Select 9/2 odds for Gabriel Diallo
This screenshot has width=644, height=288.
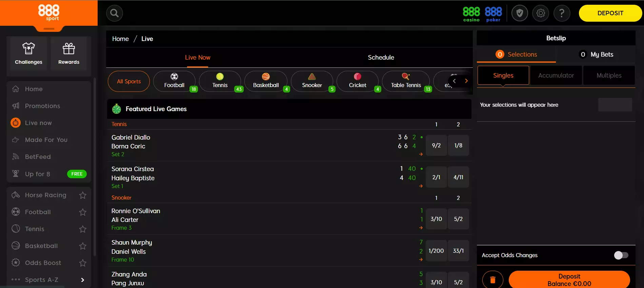436,145
